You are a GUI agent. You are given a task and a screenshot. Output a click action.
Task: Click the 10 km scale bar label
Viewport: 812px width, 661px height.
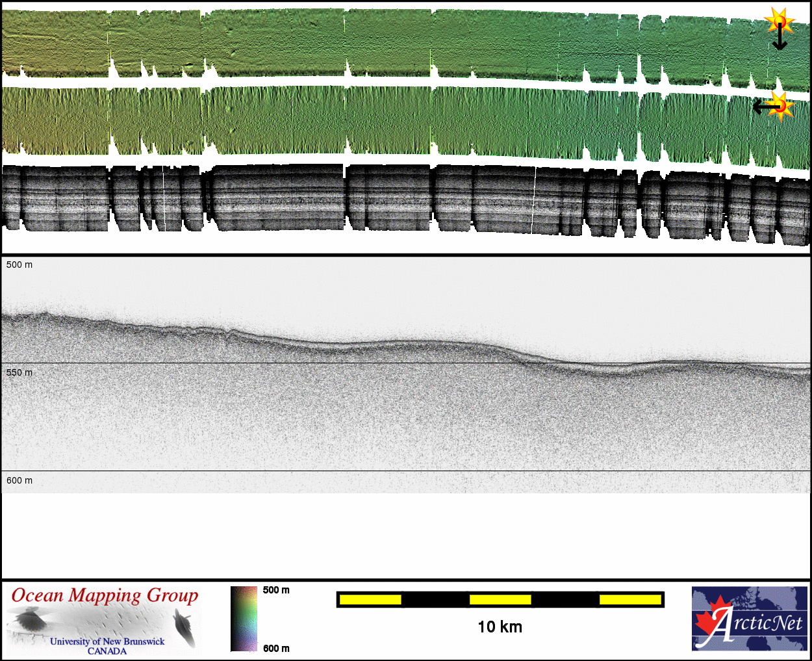[x=500, y=627]
